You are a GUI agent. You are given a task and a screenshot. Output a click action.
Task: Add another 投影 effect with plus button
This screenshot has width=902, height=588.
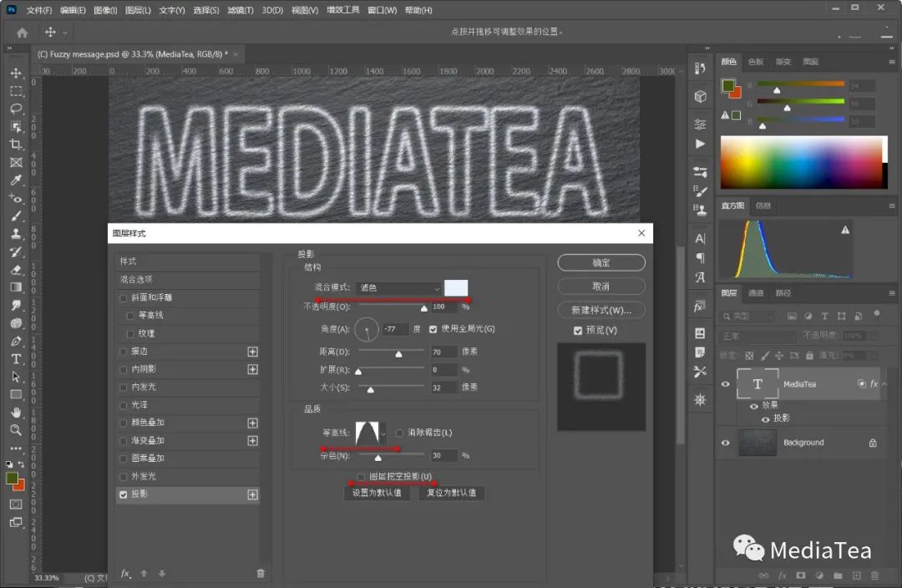(x=252, y=494)
